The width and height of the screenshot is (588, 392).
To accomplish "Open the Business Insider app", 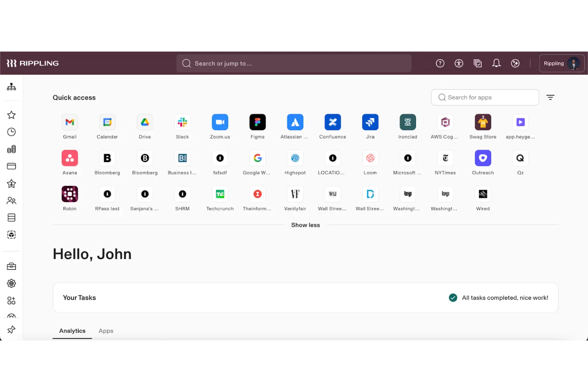I will coord(182,158).
